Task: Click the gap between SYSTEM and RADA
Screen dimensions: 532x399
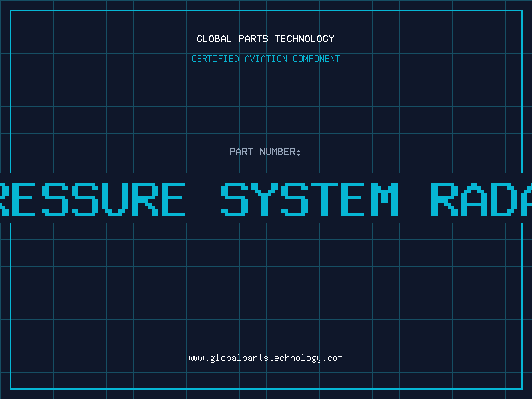Action: (x=414, y=199)
